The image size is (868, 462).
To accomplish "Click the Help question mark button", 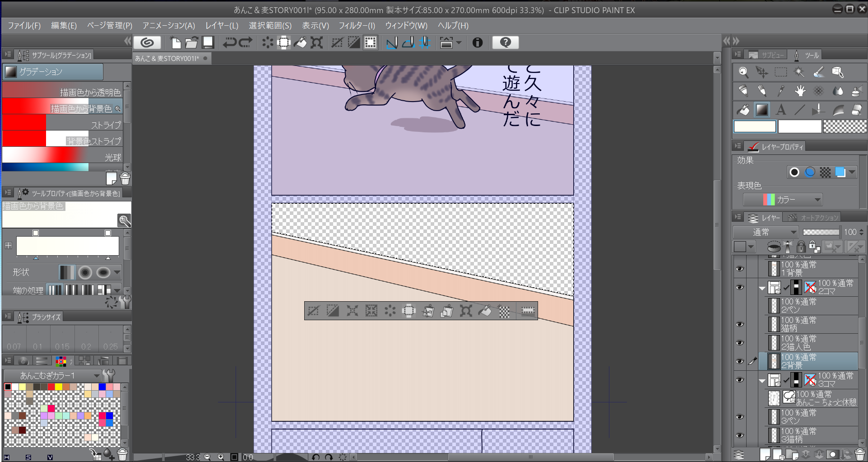I will [x=506, y=42].
